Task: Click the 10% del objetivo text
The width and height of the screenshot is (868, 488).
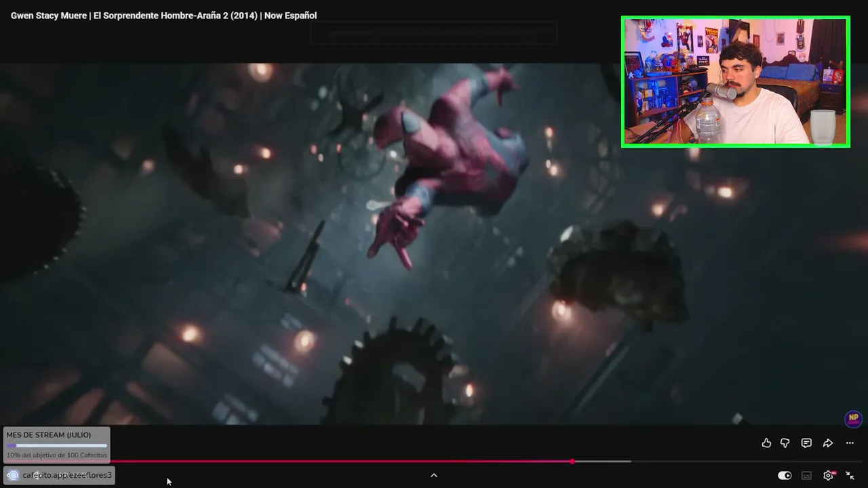Action: coord(57,455)
